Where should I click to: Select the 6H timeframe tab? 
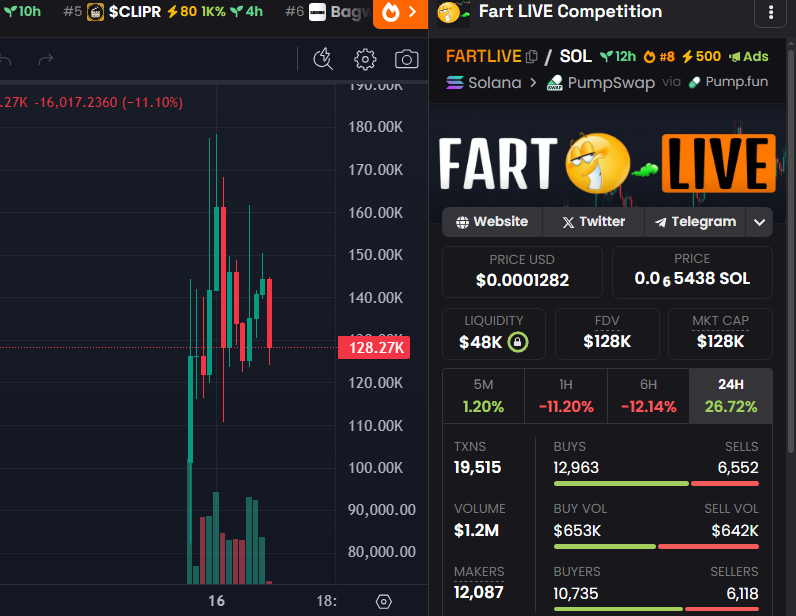648,396
